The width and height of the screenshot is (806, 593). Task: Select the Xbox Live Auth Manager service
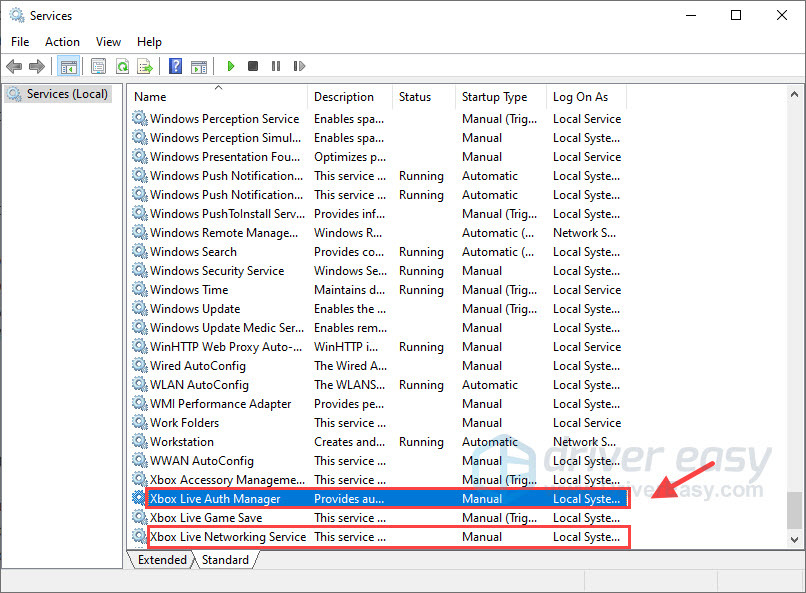379,498
